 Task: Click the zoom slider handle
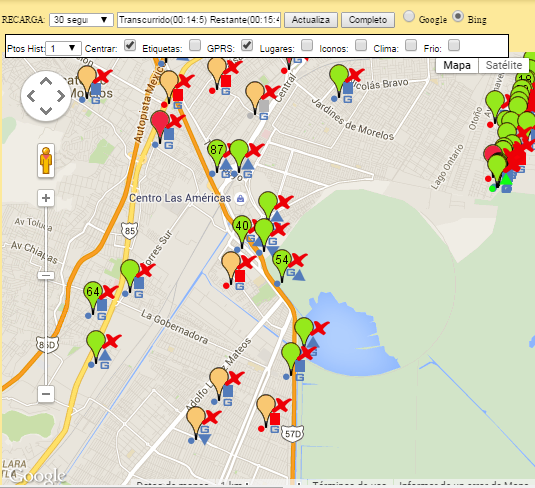[x=46, y=275]
